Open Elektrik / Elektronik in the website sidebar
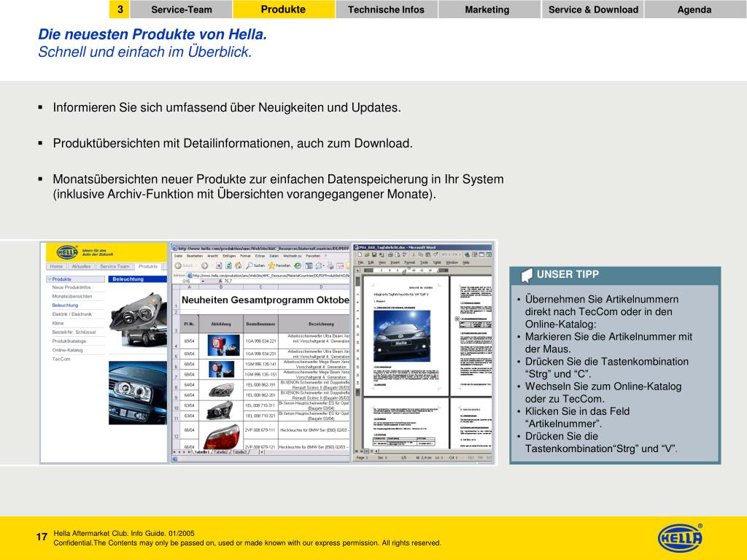Image resolution: width=747 pixels, height=560 pixels. 72,314
